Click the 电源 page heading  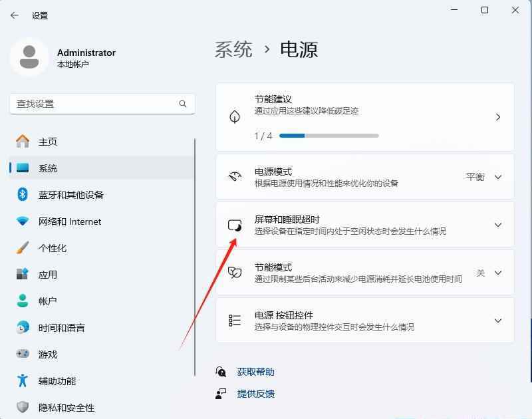point(299,49)
